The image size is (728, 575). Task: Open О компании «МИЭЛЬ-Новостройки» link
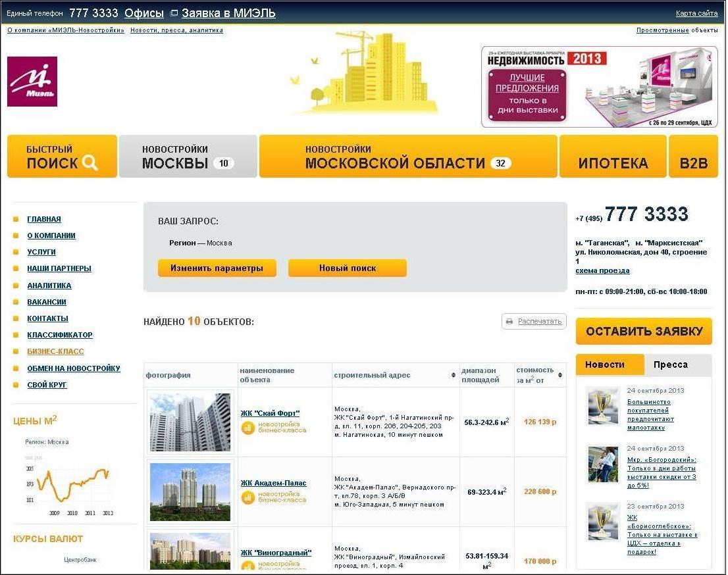click(65, 30)
